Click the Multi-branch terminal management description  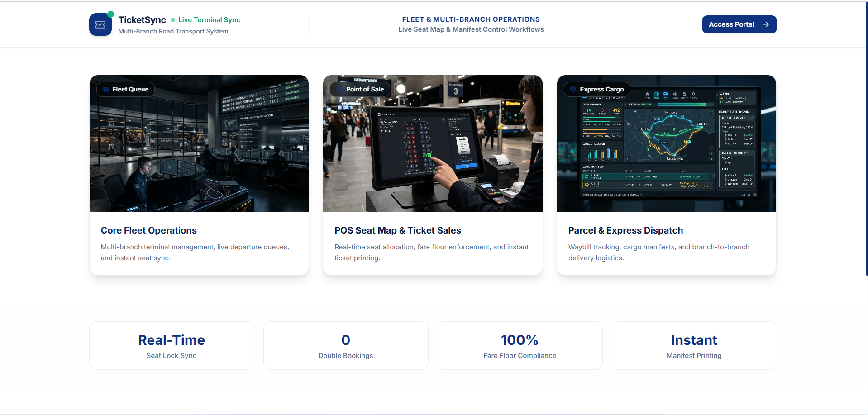(x=195, y=253)
